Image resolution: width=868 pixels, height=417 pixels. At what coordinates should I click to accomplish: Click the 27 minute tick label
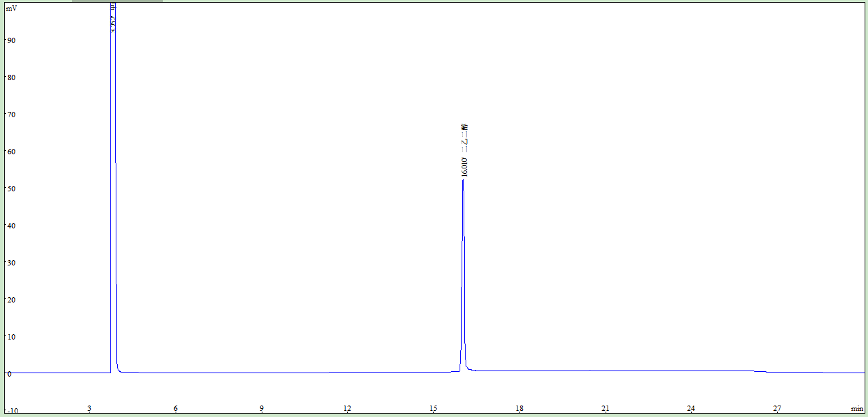[x=777, y=409]
